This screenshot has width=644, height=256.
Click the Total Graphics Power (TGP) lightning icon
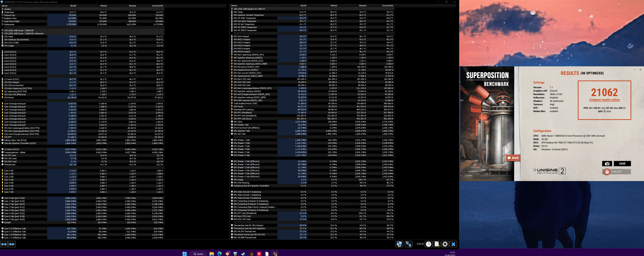click(x=232, y=103)
